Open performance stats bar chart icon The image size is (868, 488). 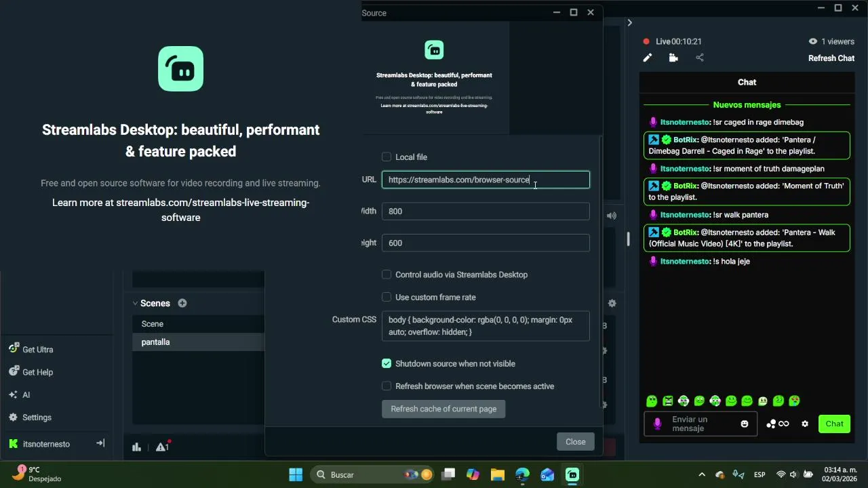(136, 447)
